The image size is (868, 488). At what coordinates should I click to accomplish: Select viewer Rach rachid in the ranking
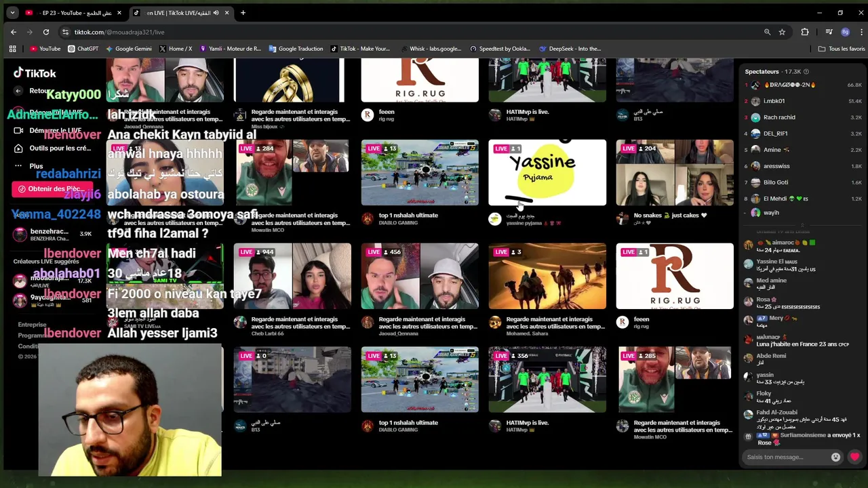804,117
